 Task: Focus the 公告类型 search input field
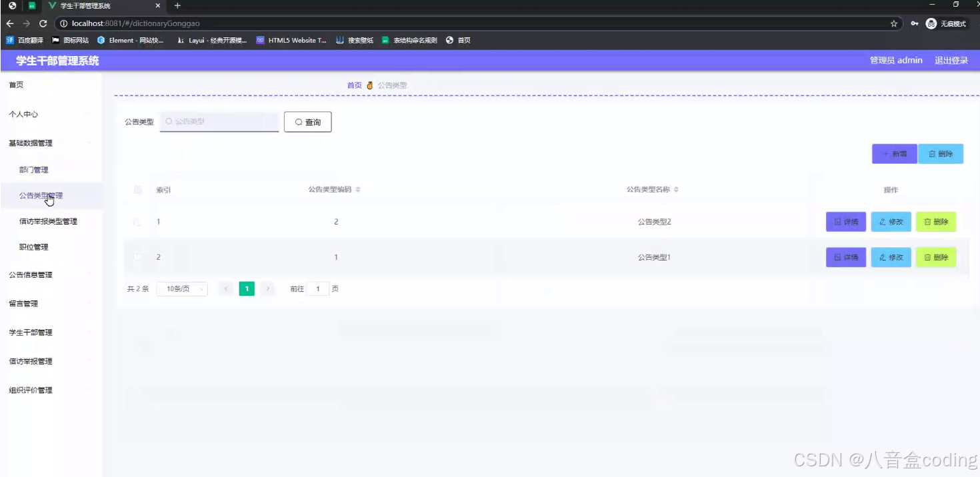click(x=219, y=122)
